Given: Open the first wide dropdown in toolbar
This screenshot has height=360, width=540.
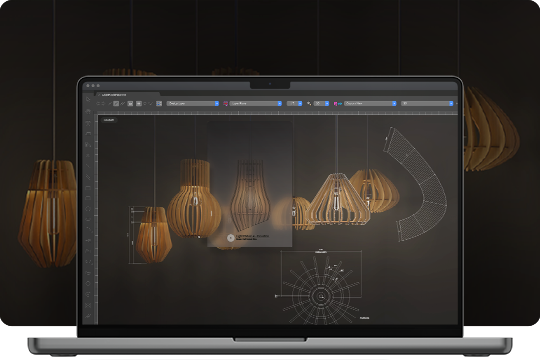Looking at the screenshot, I should [193, 103].
